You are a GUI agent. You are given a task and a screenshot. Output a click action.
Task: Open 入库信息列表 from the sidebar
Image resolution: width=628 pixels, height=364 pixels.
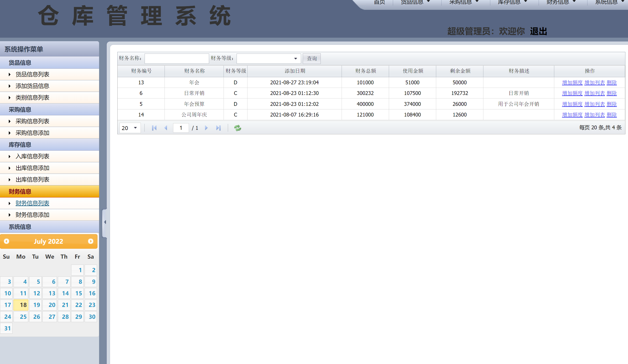point(32,156)
